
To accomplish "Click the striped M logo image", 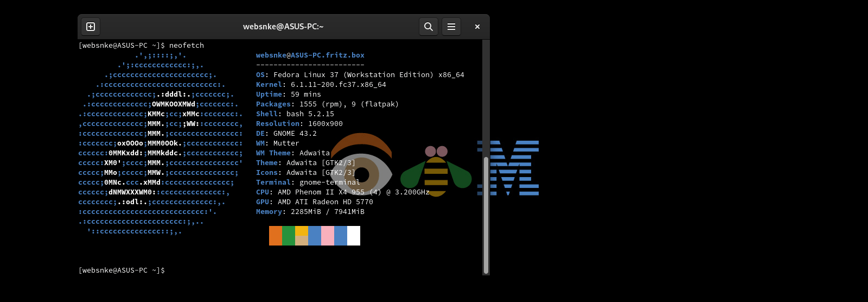I will 508,168.
